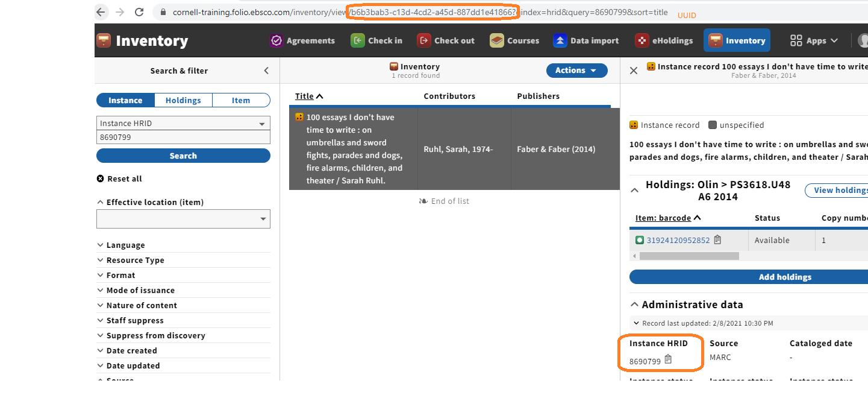Open the Check in app
This screenshot has height=398, width=868.
(376, 40)
